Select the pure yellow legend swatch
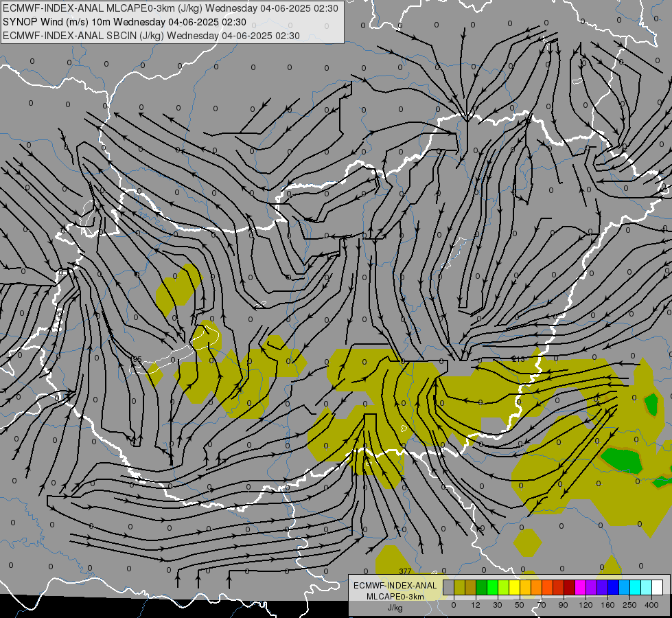 (x=514, y=587)
